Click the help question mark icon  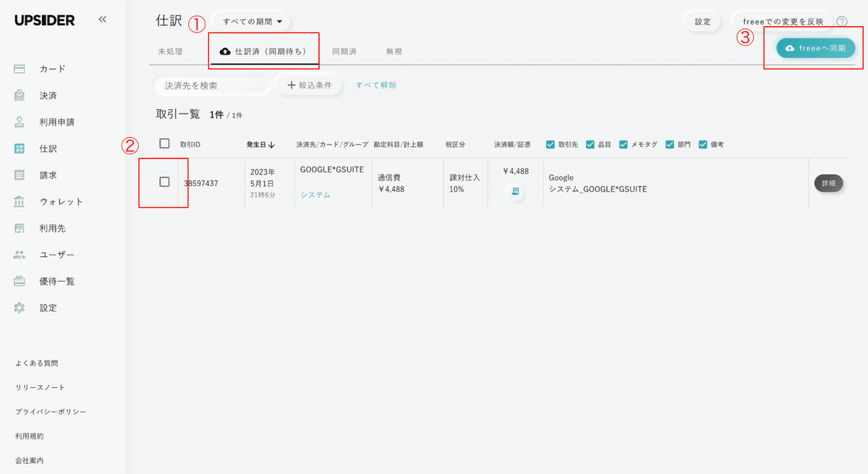(x=842, y=22)
